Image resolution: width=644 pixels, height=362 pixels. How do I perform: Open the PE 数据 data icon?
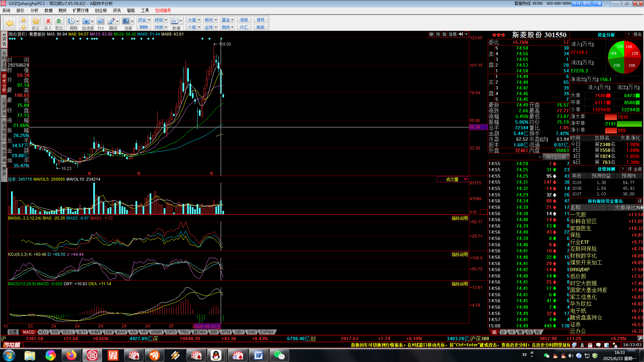coord(174,21)
